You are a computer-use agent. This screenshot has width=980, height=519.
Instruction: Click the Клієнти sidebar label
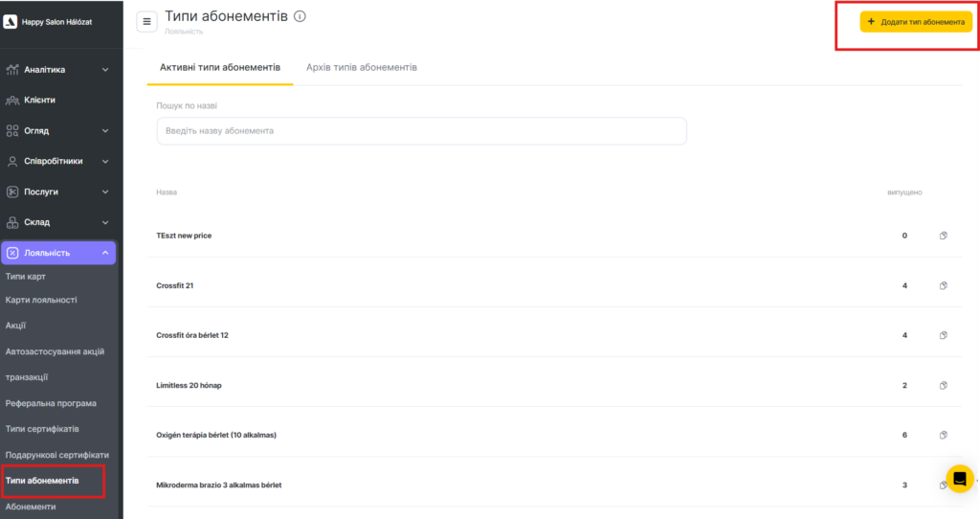click(x=39, y=100)
